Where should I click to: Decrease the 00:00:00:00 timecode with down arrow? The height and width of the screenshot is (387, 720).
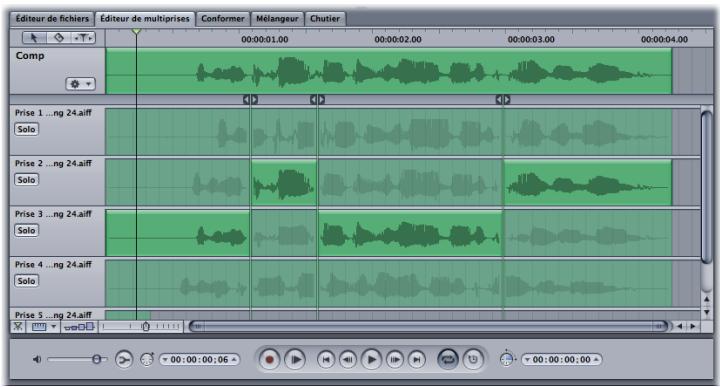[x=527, y=359]
